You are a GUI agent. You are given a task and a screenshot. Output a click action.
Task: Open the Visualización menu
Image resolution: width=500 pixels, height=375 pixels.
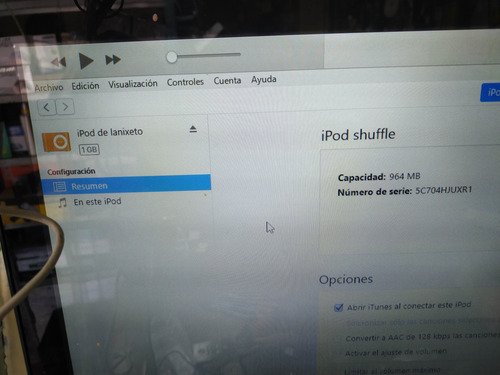click(x=133, y=84)
